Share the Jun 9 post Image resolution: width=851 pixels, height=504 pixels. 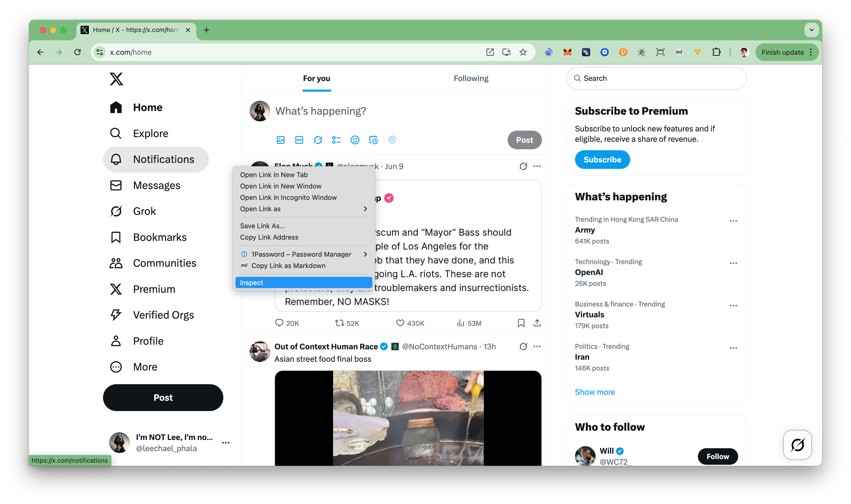[537, 323]
